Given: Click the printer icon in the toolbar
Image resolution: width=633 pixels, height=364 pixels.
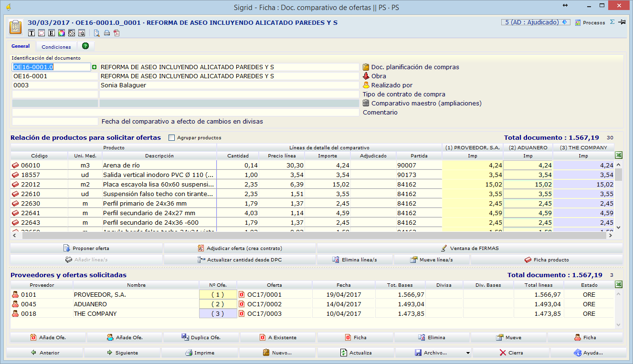Looking at the screenshot, I should point(107,33).
